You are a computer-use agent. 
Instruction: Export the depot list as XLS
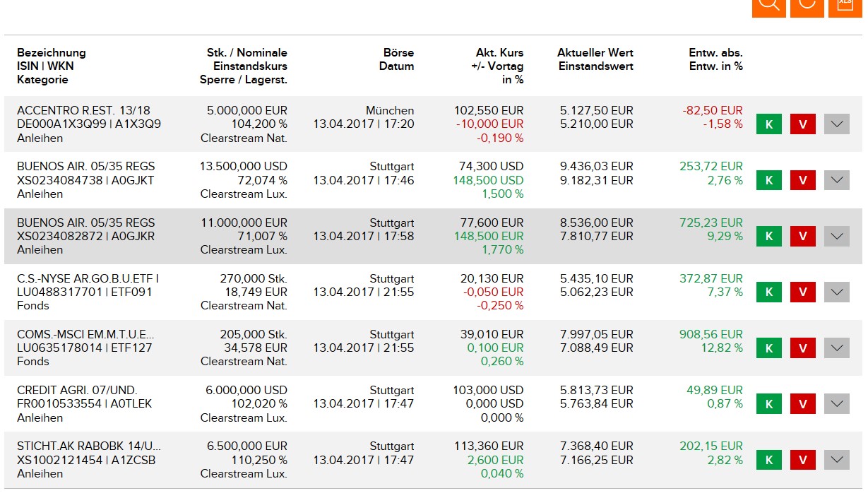click(845, 6)
